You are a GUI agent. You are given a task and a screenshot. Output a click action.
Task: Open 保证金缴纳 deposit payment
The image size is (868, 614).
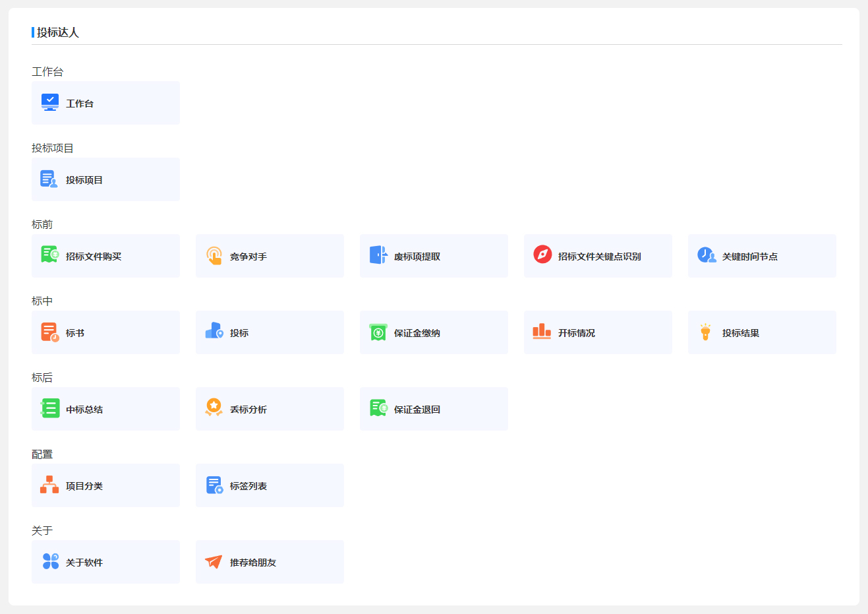point(434,332)
